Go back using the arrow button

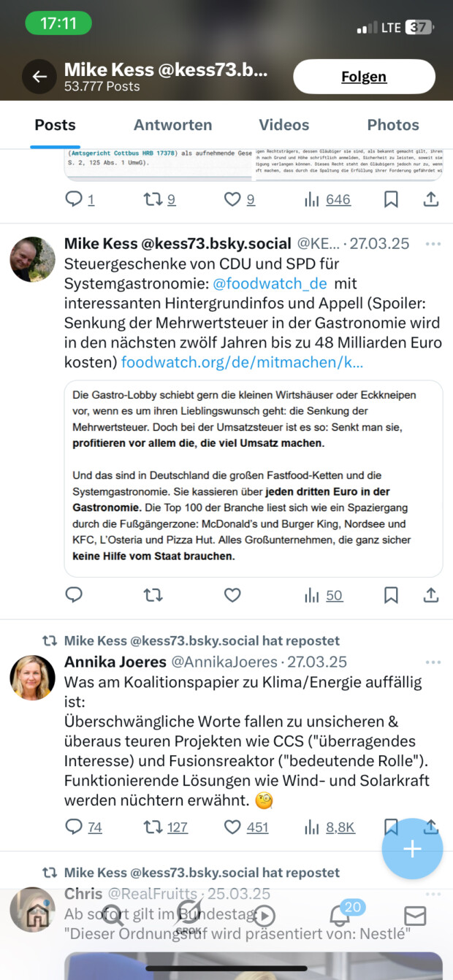click(39, 77)
